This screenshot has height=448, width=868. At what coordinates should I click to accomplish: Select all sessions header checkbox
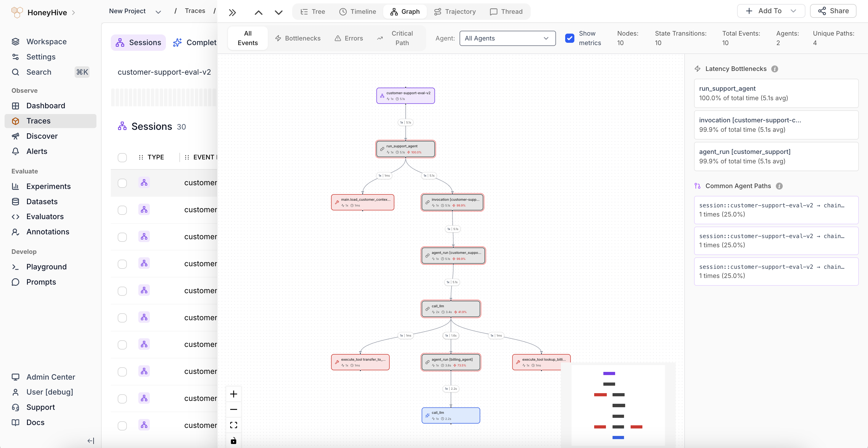122,157
